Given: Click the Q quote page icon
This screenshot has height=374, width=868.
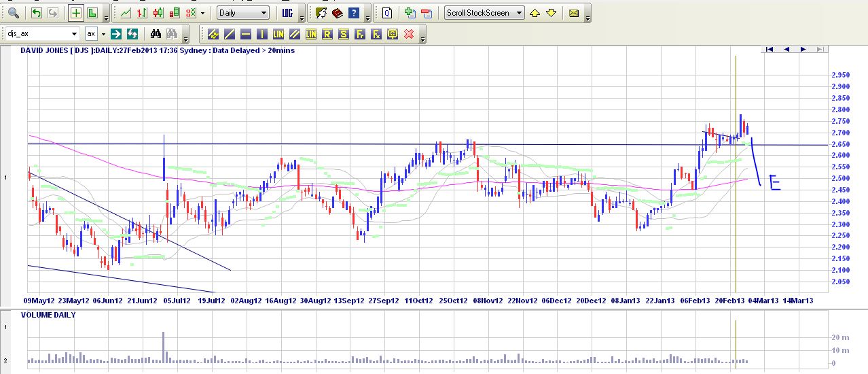Looking at the screenshot, I should (386, 13).
